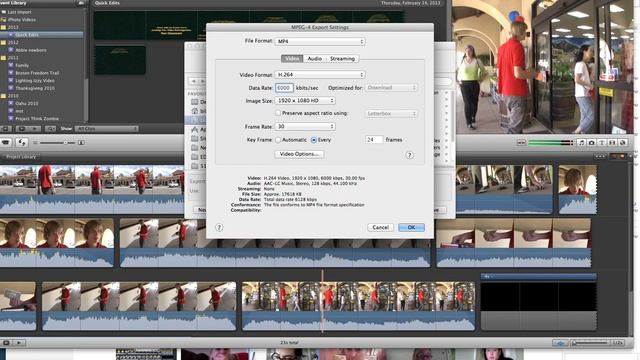Click the key frame frames input field
Screen dimensions: 640x360
(374, 140)
